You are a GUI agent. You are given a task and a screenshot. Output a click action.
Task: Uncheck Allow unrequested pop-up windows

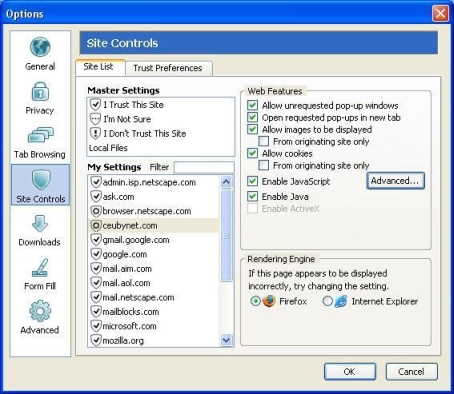(253, 106)
